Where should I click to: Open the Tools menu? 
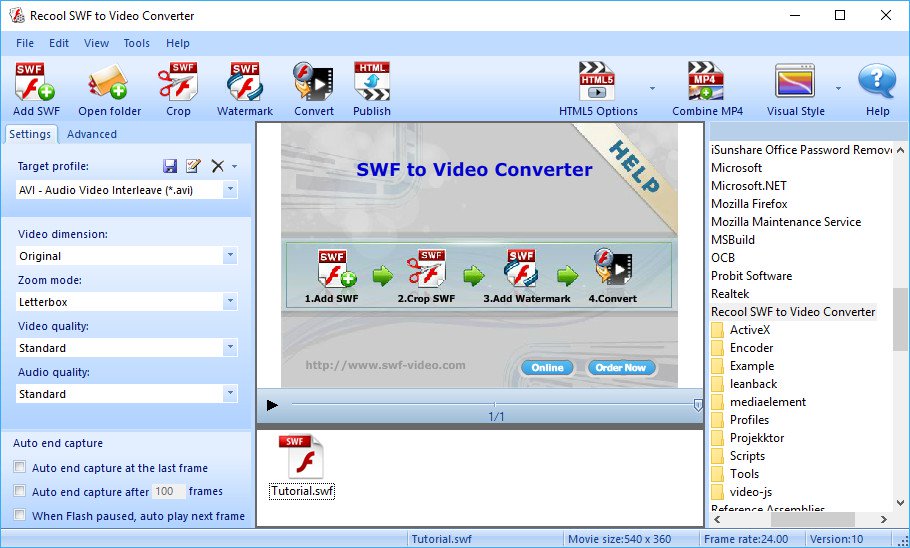point(136,43)
